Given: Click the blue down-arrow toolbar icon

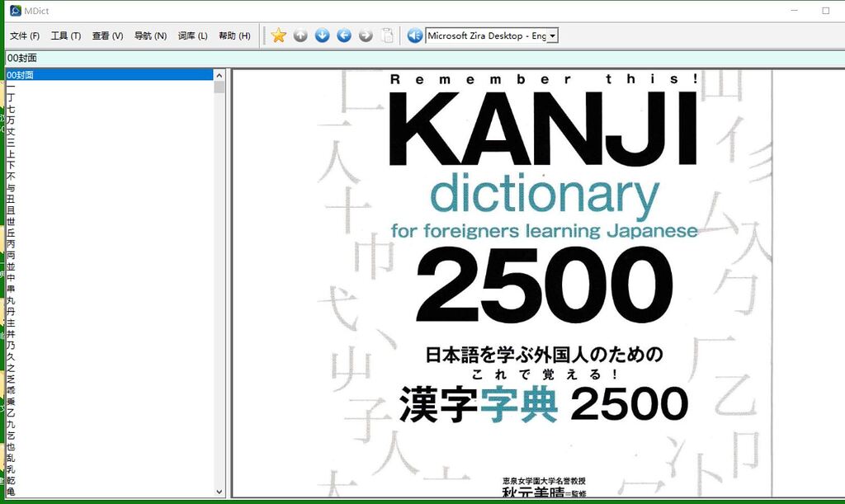Looking at the screenshot, I should pos(323,35).
